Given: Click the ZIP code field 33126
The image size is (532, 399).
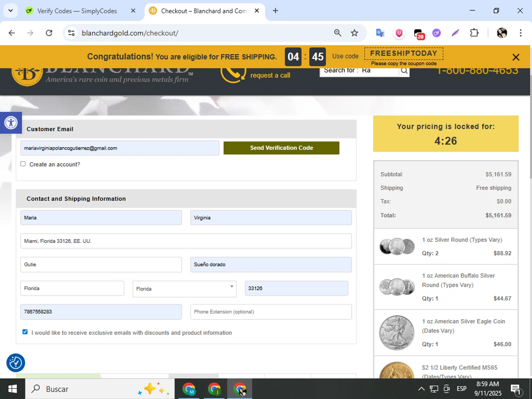Looking at the screenshot, I should tap(297, 288).
